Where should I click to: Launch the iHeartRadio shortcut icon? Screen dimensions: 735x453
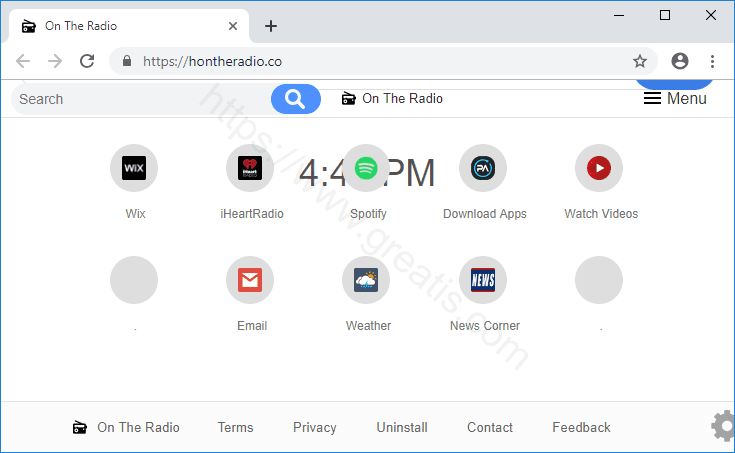tap(250, 168)
